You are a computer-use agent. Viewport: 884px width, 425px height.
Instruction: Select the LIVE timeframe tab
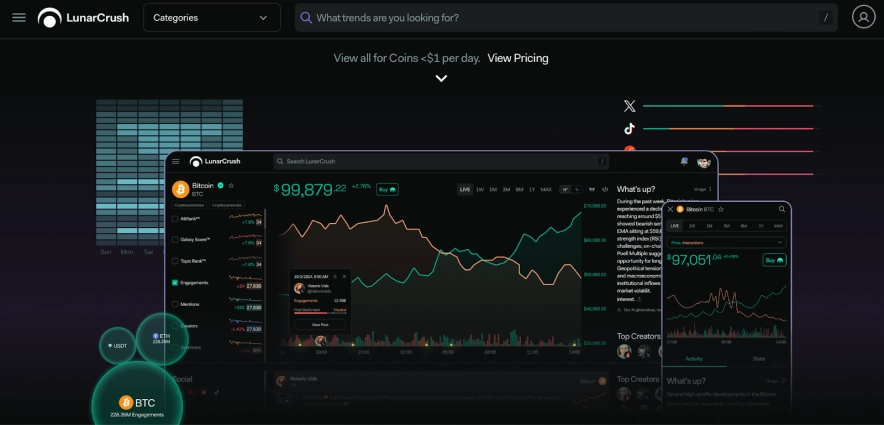pyautogui.click(x=465, y=189)
